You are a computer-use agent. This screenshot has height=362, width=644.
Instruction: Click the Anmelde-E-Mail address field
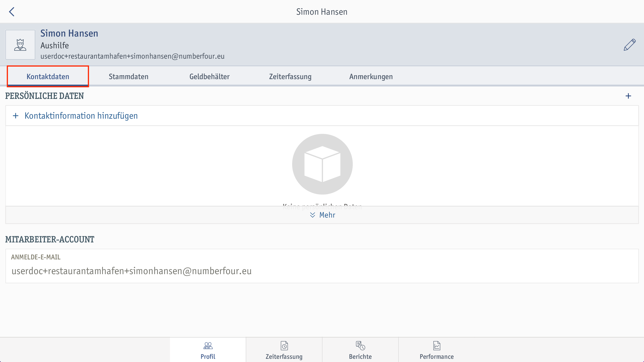[131, 271]
